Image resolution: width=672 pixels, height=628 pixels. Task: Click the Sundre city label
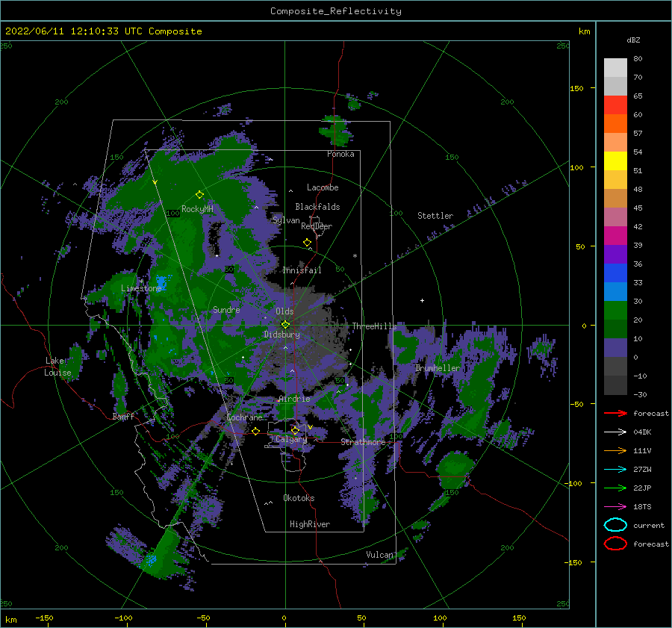point(226,309)
